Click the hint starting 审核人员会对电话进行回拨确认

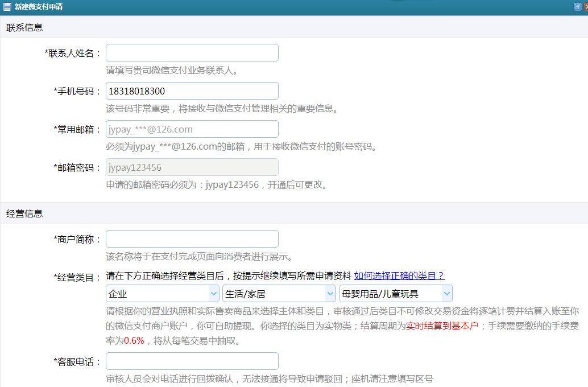pyautogui.click(x=269, y=378)
